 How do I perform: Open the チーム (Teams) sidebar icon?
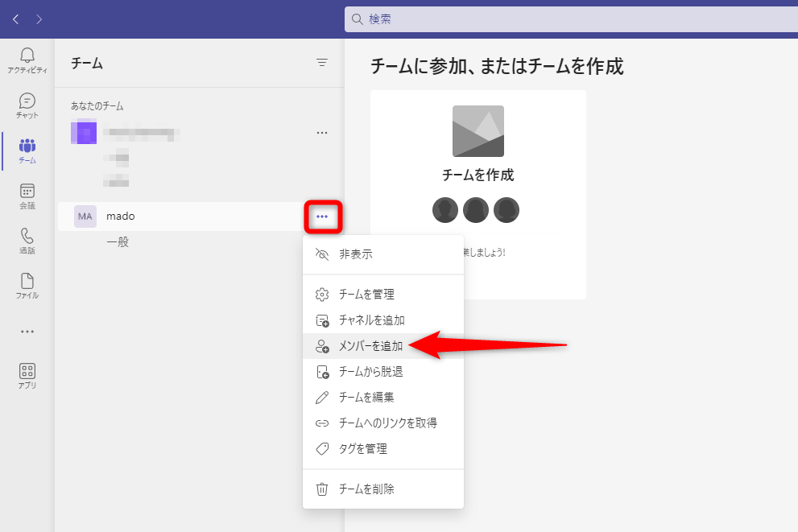(x=27, y=150)
